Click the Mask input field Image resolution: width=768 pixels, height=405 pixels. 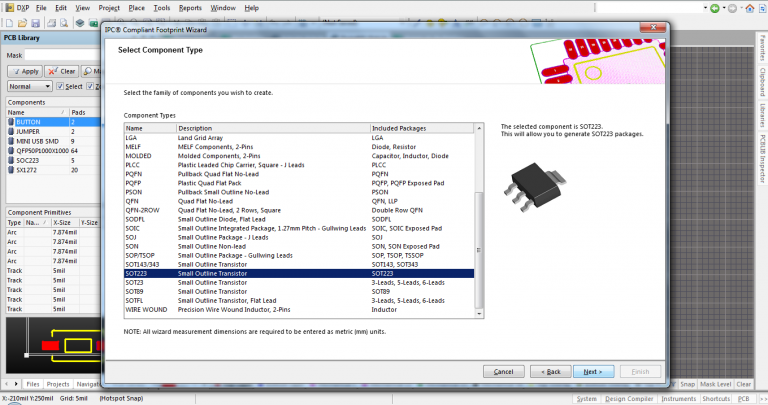[x=63, y=55]
